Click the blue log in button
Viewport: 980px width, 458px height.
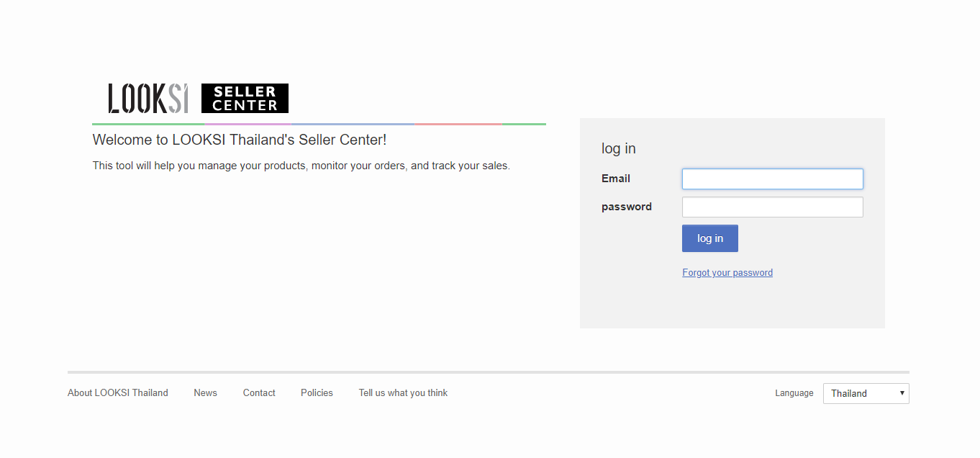click(709, 238)
